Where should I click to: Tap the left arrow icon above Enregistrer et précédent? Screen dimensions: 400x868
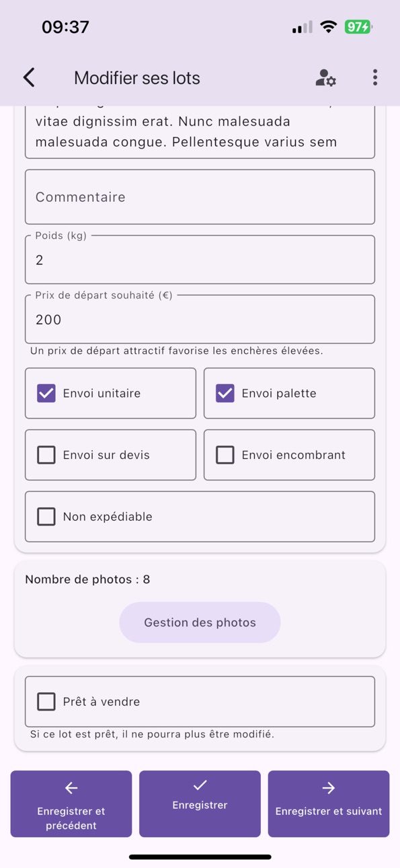(x=71, y=788)
